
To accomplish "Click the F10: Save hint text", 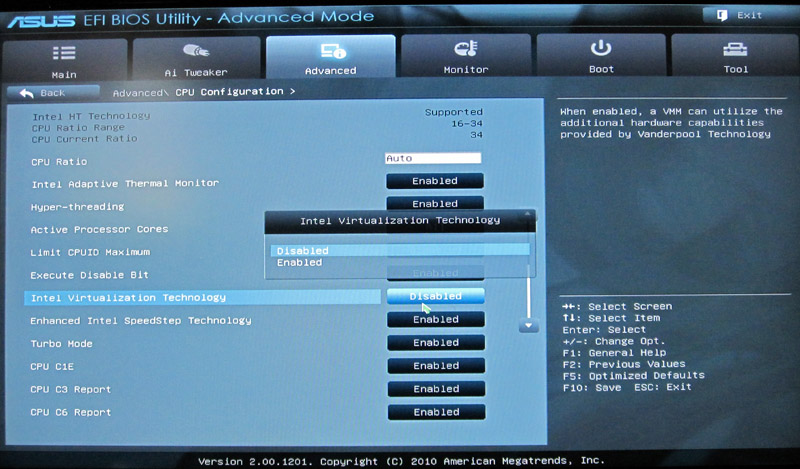I will [592, 388].
